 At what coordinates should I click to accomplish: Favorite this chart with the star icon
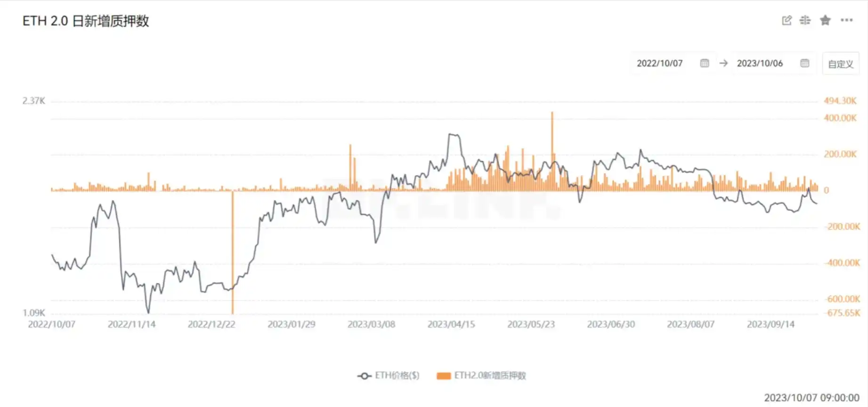click(x=825, y=20)
